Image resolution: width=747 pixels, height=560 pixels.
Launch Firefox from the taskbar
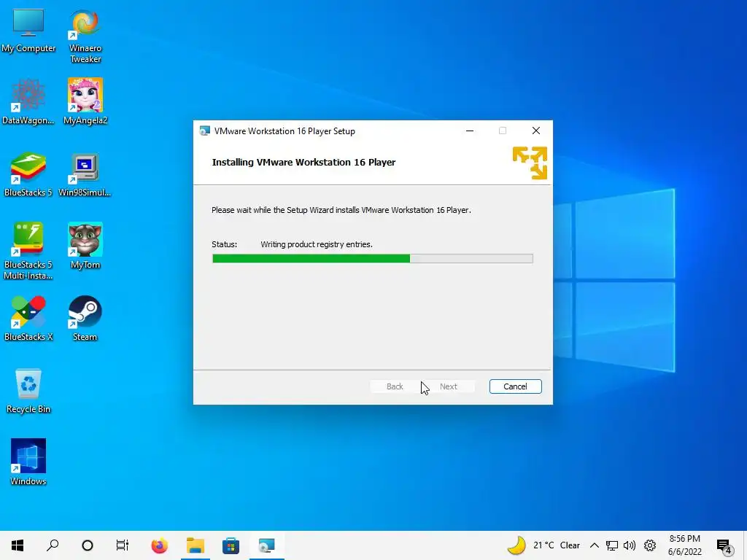click(x=160, y=545)
